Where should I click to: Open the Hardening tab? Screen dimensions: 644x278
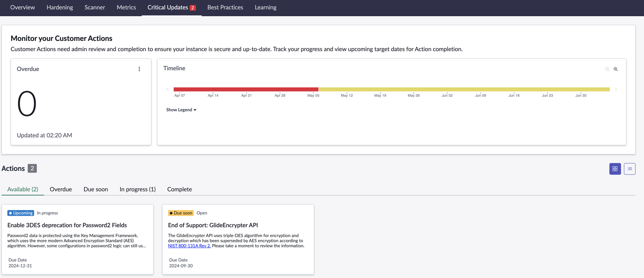(60, 7)
